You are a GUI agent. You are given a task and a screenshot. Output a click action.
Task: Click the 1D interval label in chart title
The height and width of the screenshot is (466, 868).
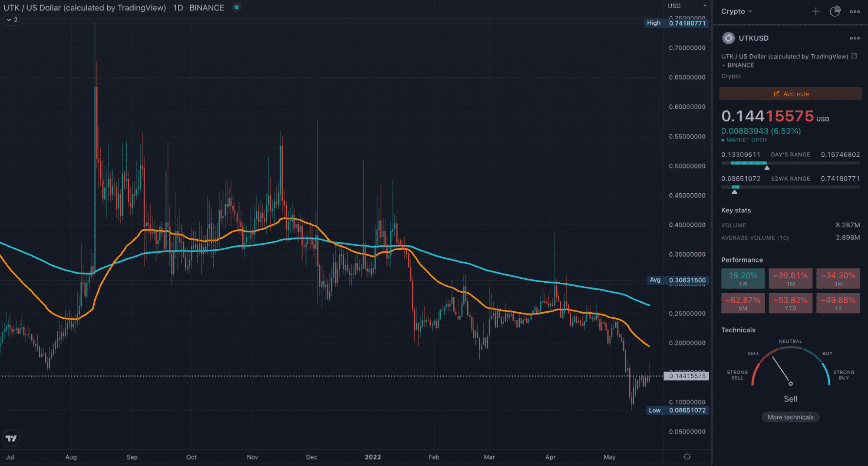click(x=178, y=8)
